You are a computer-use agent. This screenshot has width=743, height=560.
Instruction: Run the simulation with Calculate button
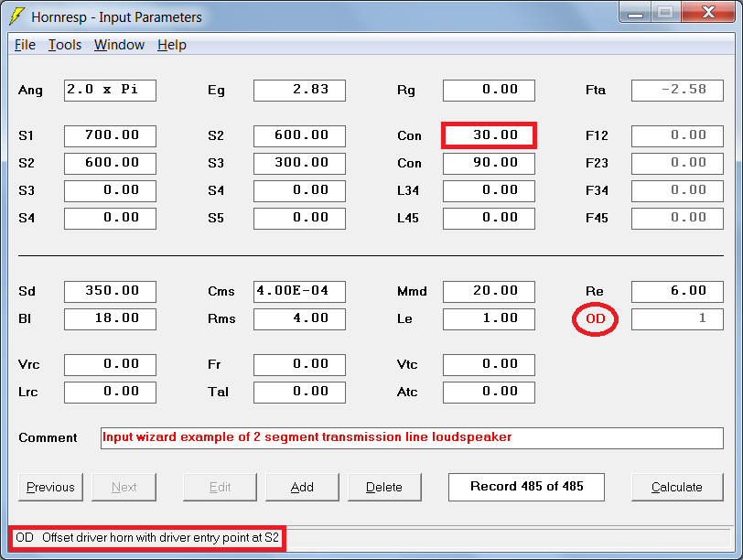pos(677,487)
